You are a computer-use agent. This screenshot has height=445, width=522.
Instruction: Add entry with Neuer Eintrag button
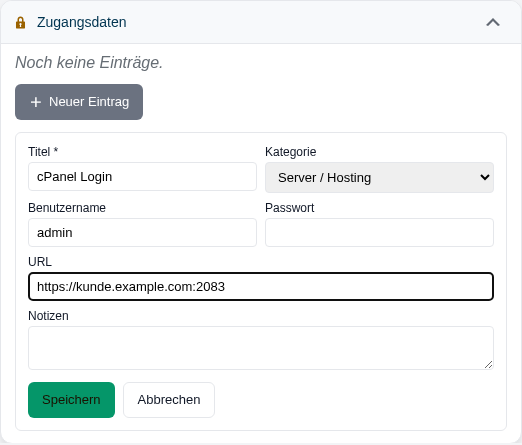click(x=79, y=102)
